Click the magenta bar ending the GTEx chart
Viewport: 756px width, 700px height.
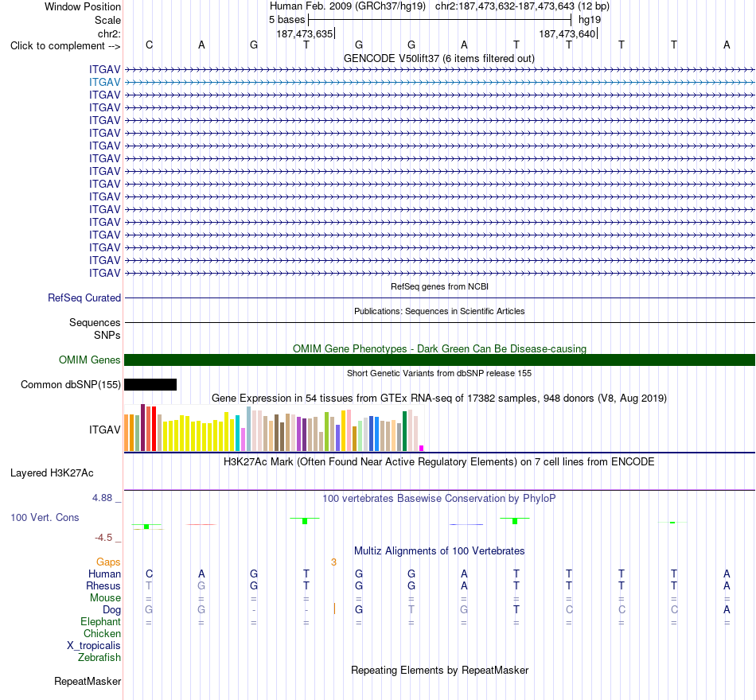[422, 449]
